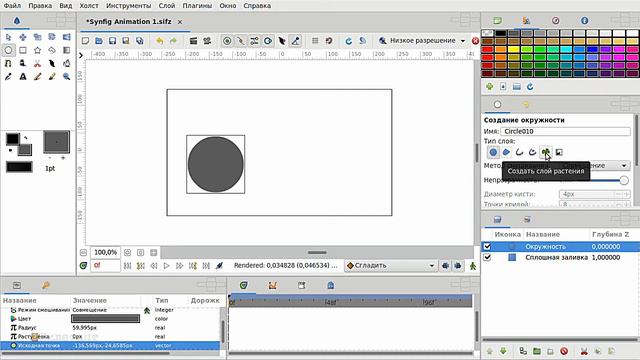
Task: Select the Scissors cutout tool
Action: (37, 63)
